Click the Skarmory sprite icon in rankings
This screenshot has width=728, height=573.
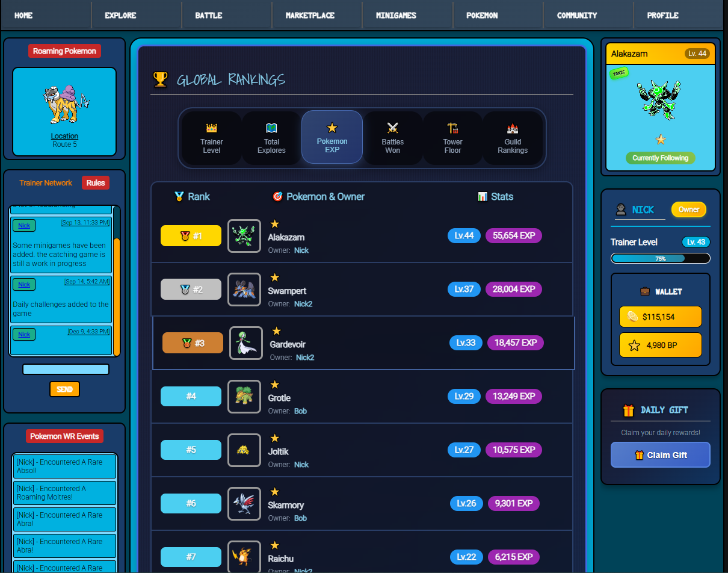244,504
